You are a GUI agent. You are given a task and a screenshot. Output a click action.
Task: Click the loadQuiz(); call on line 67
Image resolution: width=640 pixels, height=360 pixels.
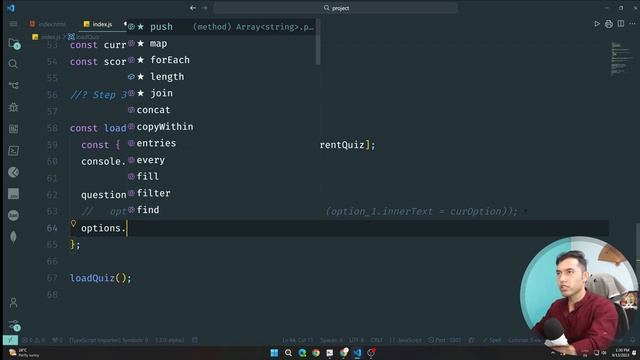(x=100, y=278)
